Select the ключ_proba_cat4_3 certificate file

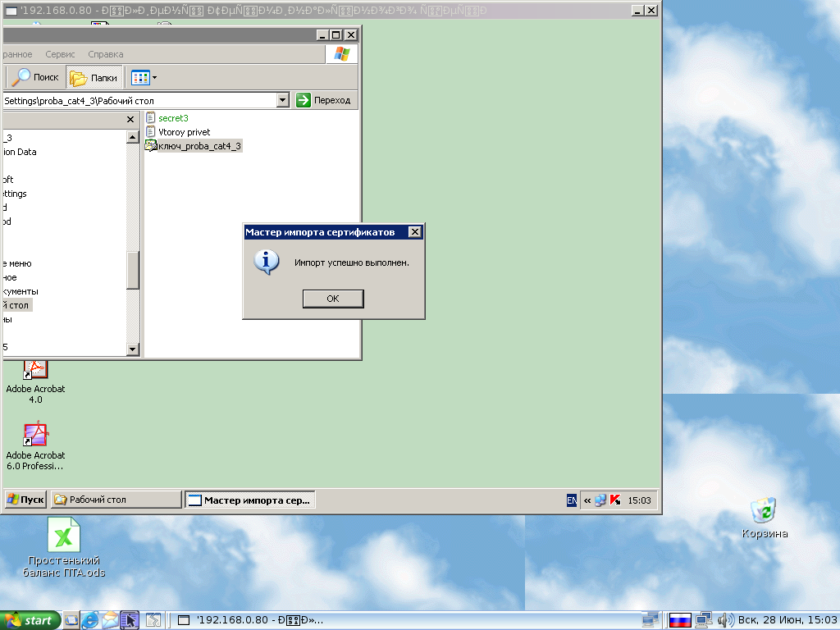(x=199, y=146)
